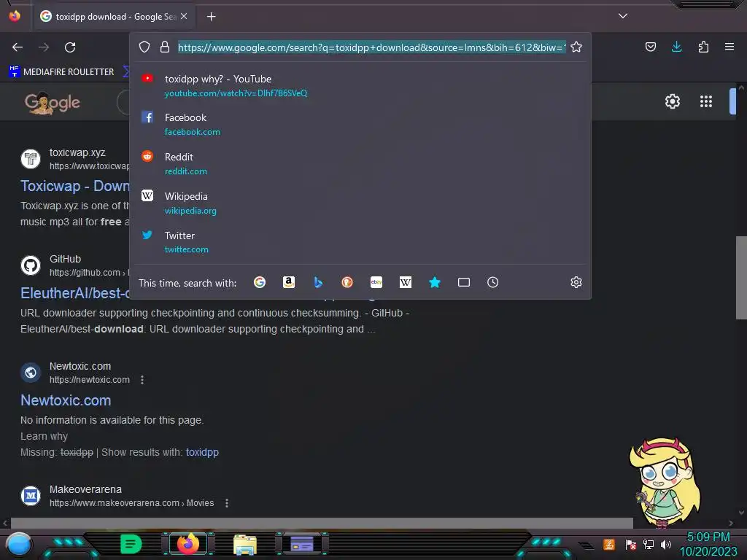Image resolution: width=747 pixels, height=560 pixels.
Task: Open more options for Makeoverarena result
Action: [x=227, y=503]
